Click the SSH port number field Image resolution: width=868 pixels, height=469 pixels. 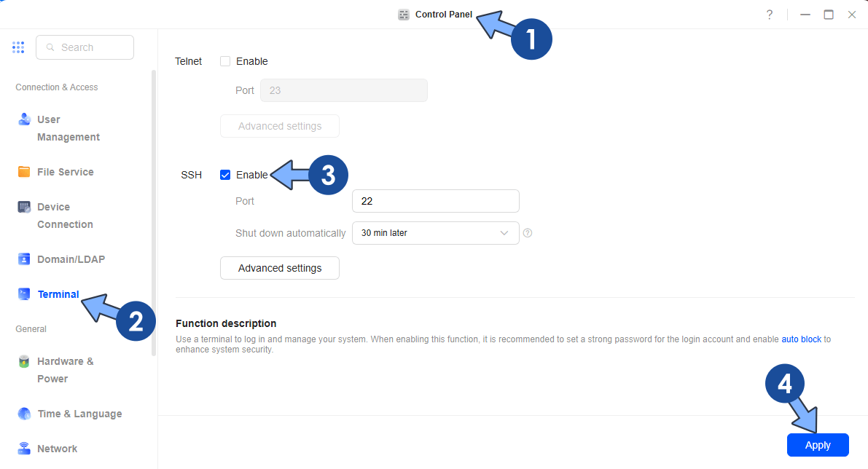click(x=435, y=201)
